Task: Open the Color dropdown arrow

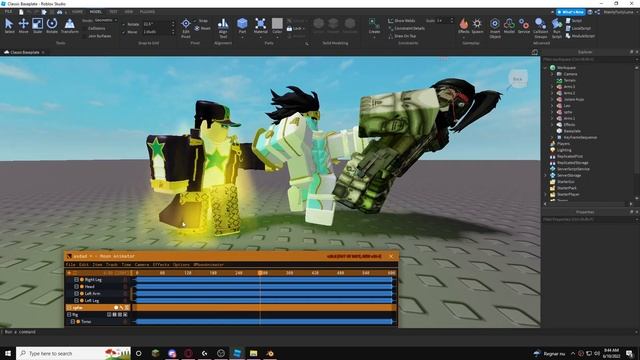Action: [277, 38]
